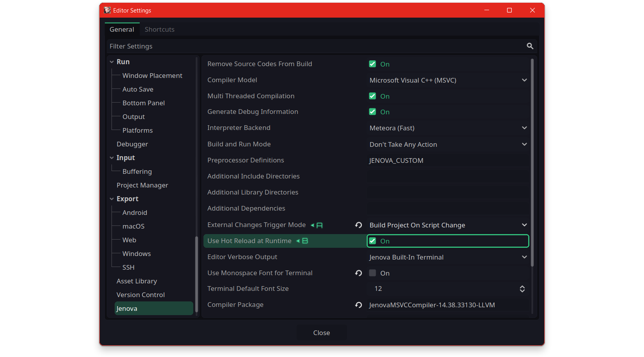Image resolution: width=644 pixels, height=357 pixels.
Task: Click Additional Library Directories field
Action: [448, 193]
